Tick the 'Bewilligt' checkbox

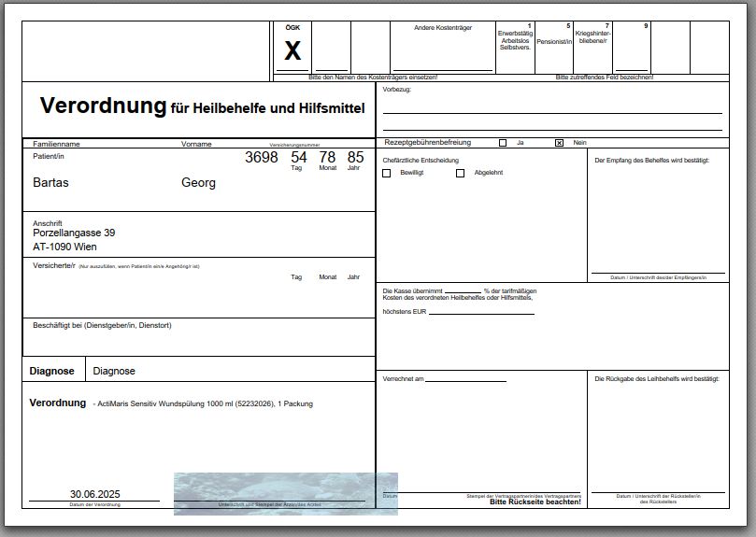coord(387,174)
